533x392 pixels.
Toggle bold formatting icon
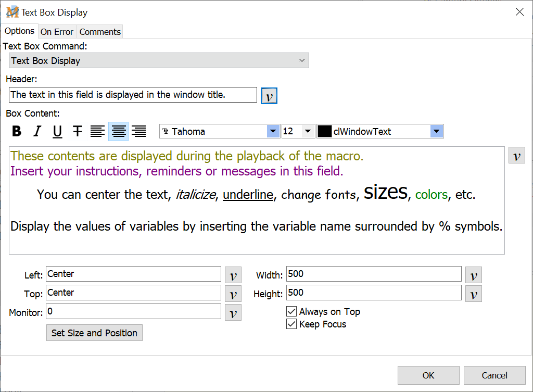pos(17,131)
